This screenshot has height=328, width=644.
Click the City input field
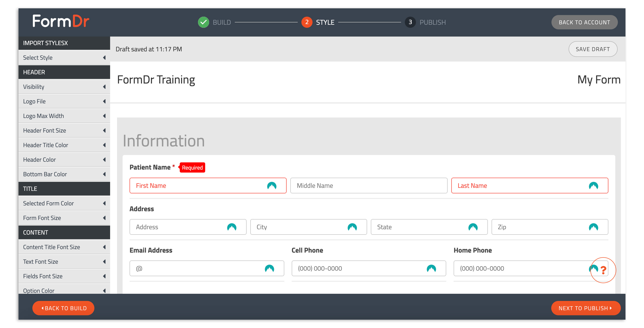[309, 227]
